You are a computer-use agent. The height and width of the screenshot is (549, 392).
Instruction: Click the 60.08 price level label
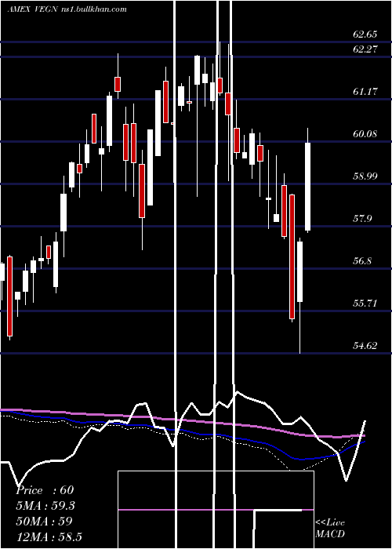[x=365, y=134]
